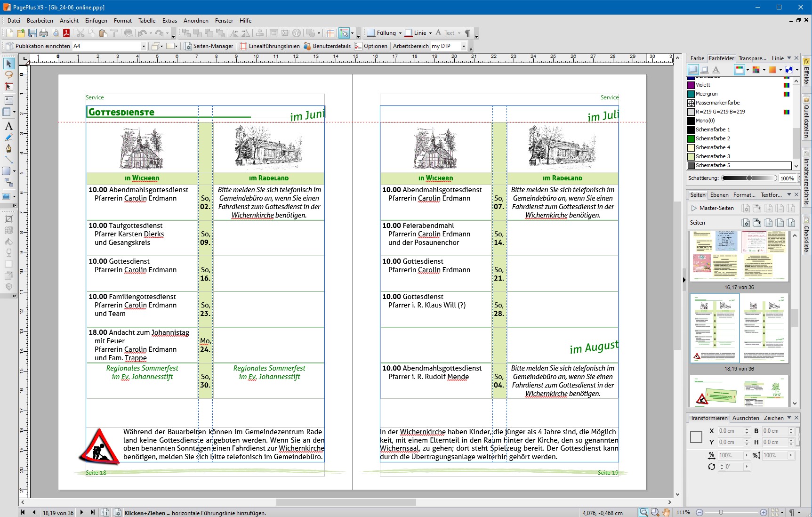The width and height of the screenshot is (812, 517).
Task: Open the Tabelle menu
Action: coord(147,21)
